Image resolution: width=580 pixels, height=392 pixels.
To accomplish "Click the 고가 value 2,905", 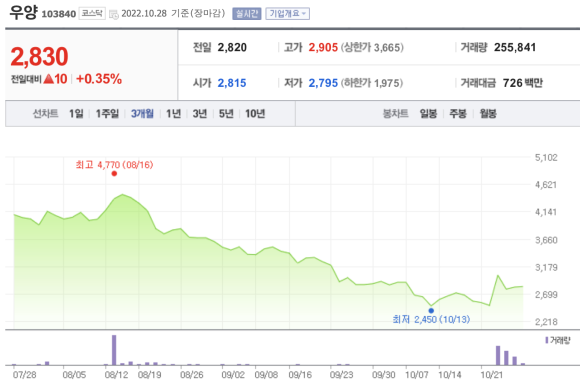I will [323, 47].
